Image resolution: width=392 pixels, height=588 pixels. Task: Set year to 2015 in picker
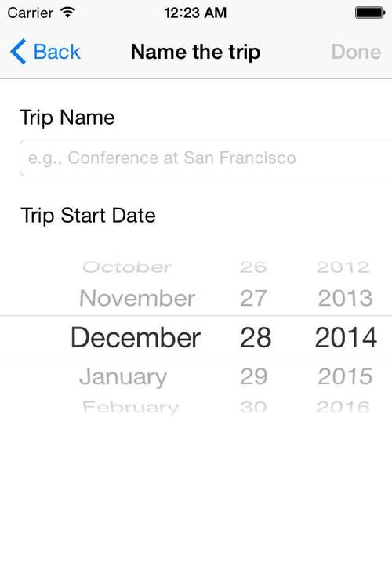(345, 376)
